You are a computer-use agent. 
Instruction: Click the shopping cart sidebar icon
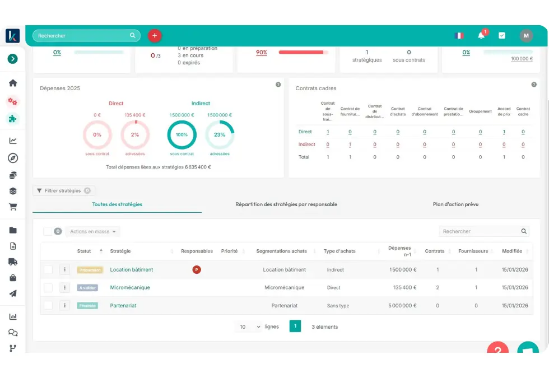(x=13, y=207)
